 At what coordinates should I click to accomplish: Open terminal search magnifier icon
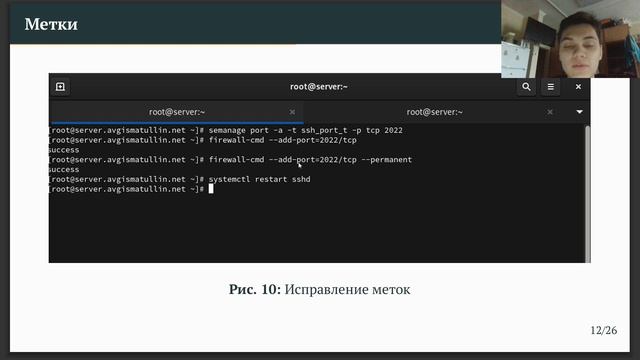[x=526, y=87]
